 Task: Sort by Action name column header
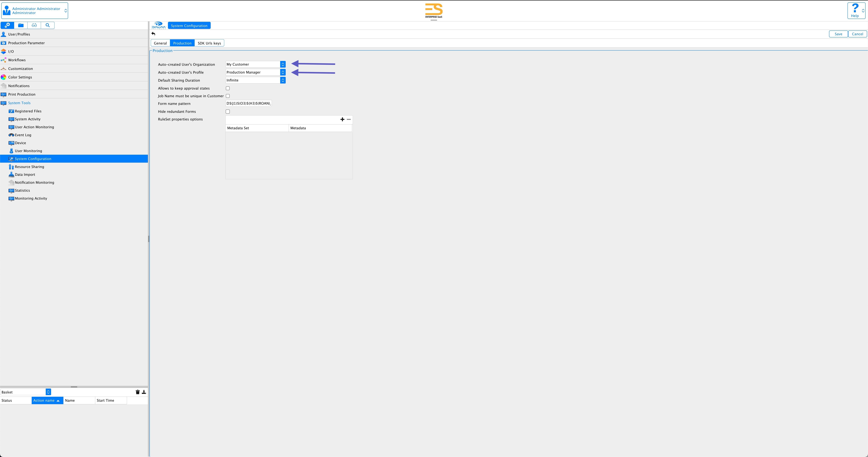[x=47, y=401]
